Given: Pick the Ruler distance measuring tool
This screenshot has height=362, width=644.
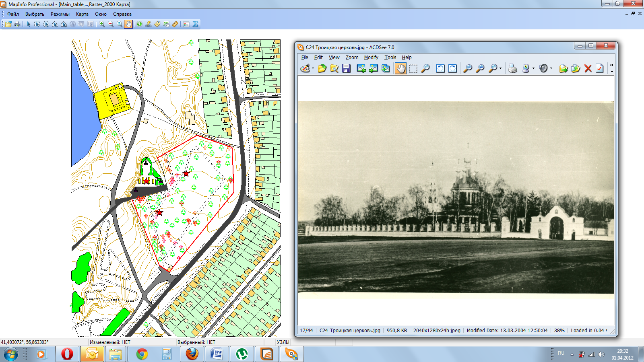Looking at the screenshot, I should tap(175, 24).
